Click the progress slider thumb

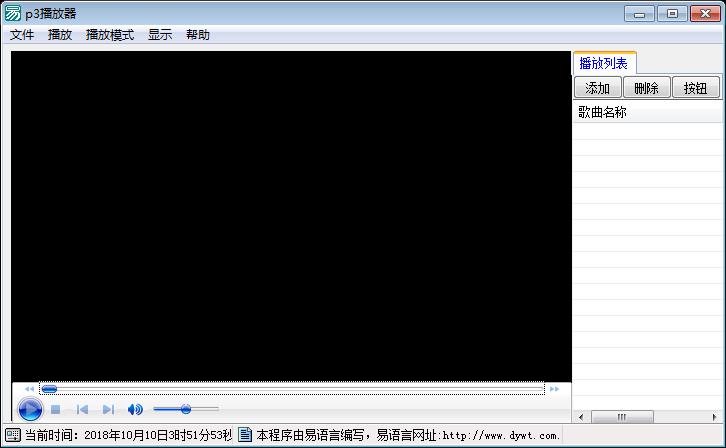pyautogui.click(x=50, y=389)
